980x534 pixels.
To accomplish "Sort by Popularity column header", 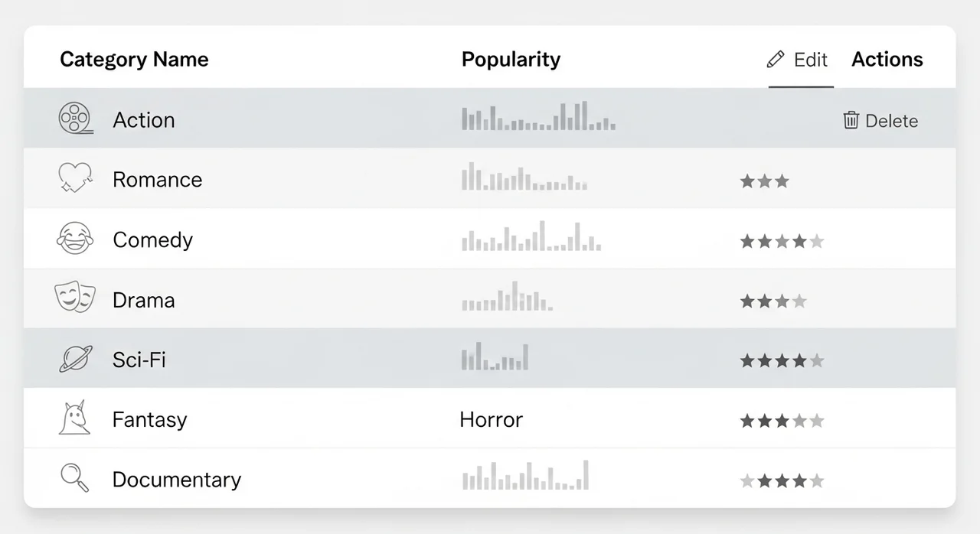I will click(511, 60).
